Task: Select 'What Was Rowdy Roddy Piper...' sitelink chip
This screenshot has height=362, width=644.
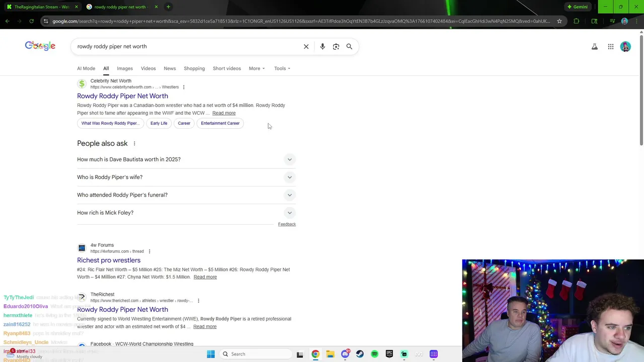Action: point(110,123)
